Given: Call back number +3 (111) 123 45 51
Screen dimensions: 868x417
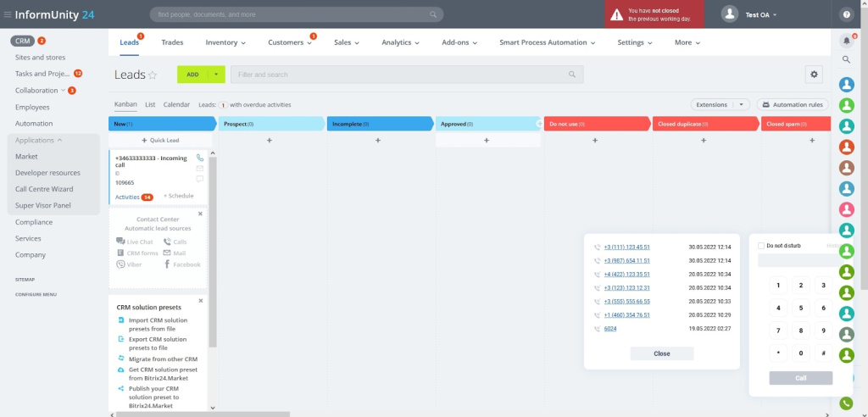Looking at the screenshot, I should [x=626, y=247].
